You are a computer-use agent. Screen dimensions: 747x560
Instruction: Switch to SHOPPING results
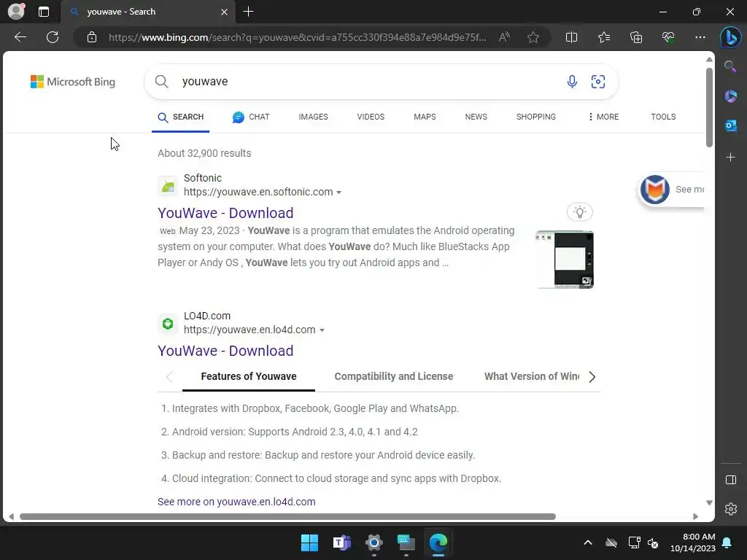point(536,117)
